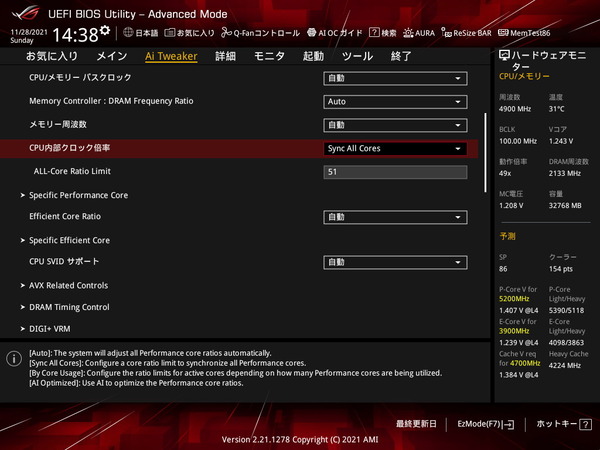Click the 14:38 clock display

pyautogui.click(x=75, y=35)
